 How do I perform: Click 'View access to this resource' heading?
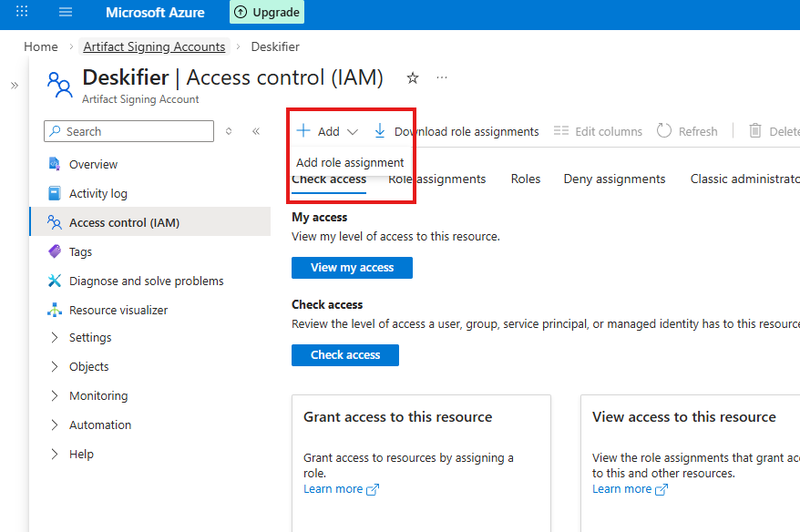point(683,417)
